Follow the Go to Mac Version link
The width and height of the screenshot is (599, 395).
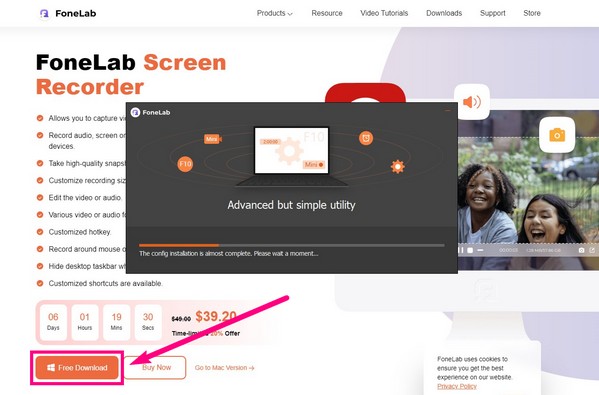[x=225, y=368]
